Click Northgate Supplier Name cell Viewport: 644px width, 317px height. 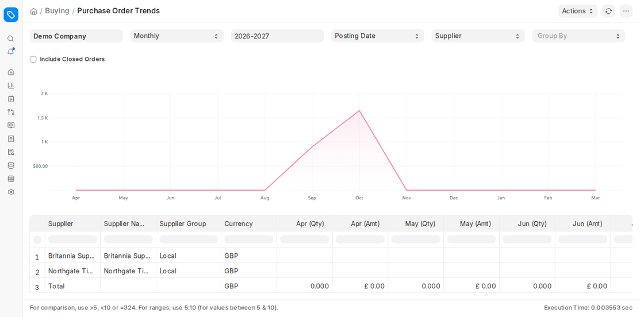pyautogui.click(x=128, y=271)
